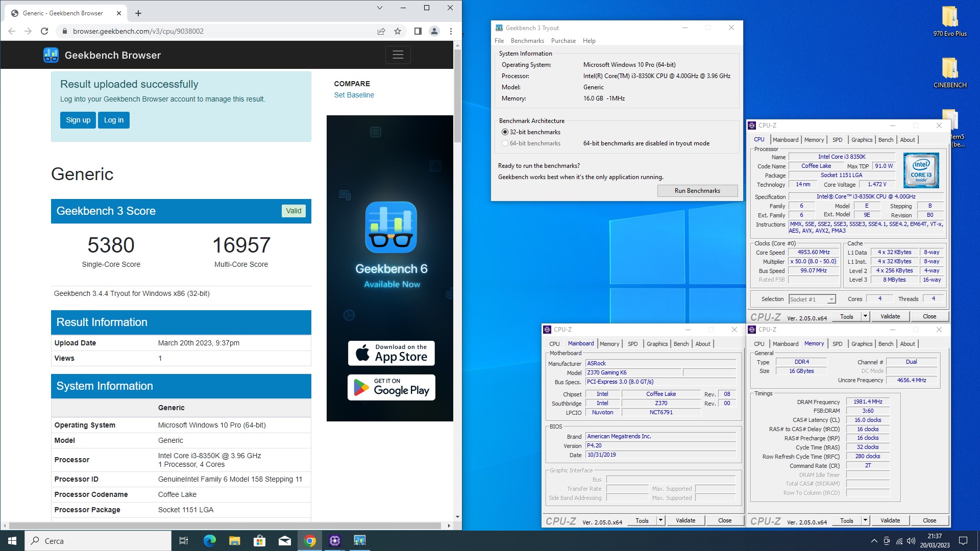The height and width of the screenshot is (551, 980).
Task: Open a new Chrome tab
Action: pos(138,13)
